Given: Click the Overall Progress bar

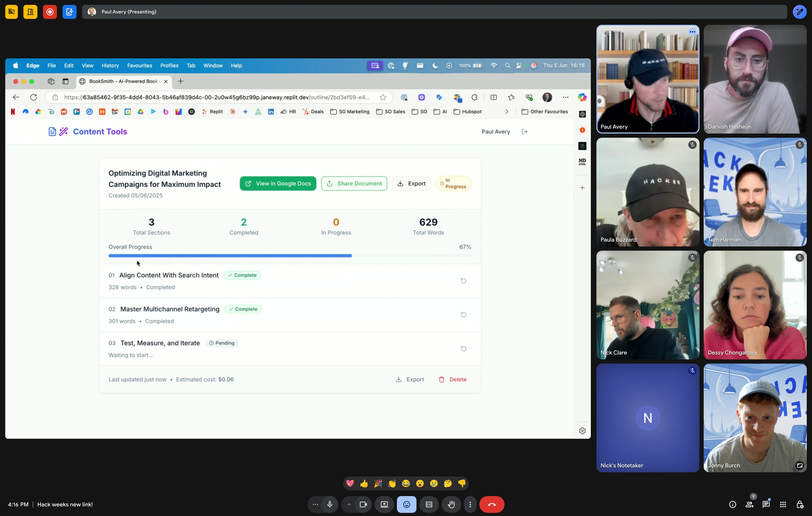Looking at the screenshot, I should click(x=290, y=256).
